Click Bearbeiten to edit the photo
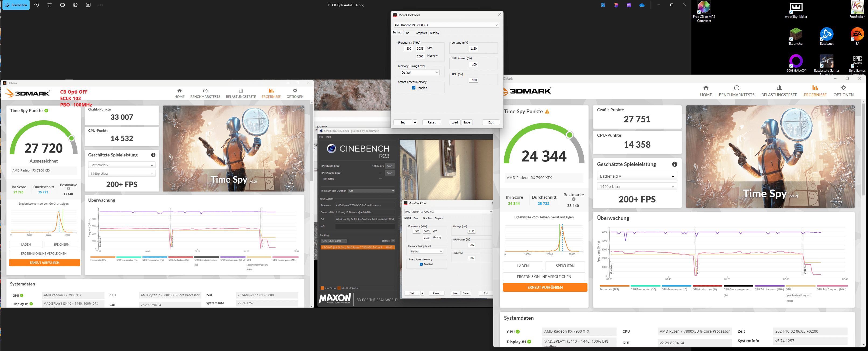The width and height of the screenshot is (868, 351). tap(16, 5)
